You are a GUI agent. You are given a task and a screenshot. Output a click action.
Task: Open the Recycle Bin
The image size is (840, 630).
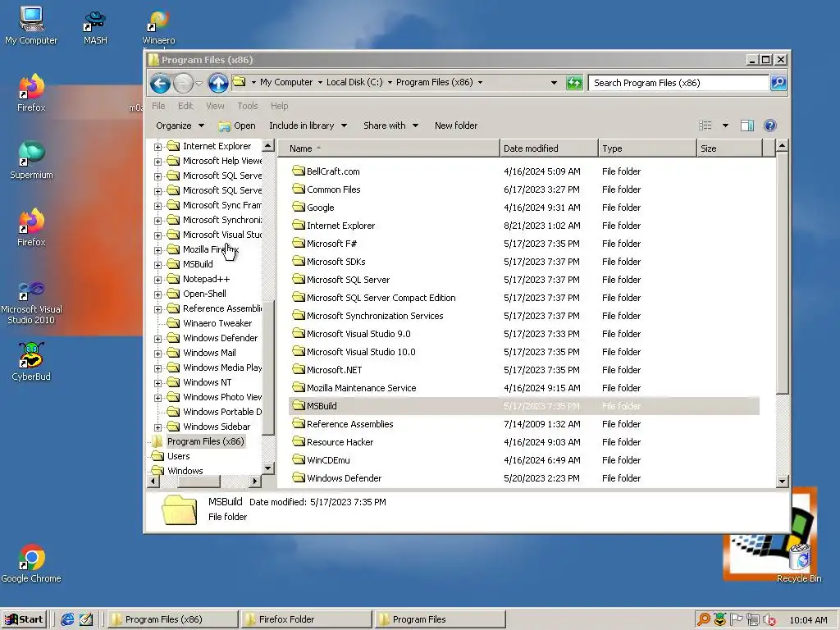799,563
